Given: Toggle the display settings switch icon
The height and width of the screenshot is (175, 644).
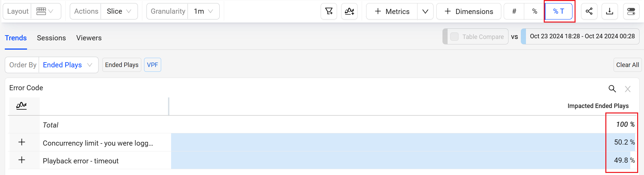Looking at the screenshot, I should click(631, 11).
